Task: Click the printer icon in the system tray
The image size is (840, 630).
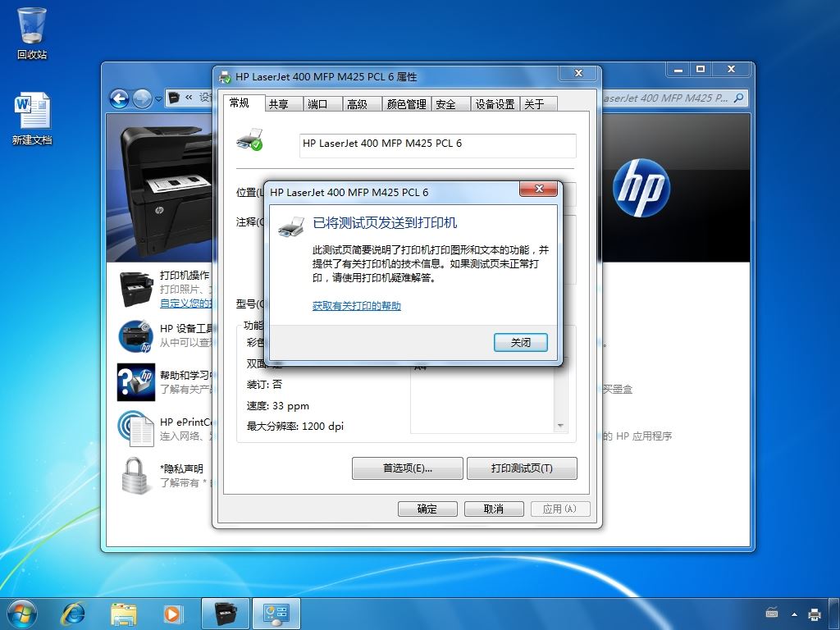Action: (x=815, y=614)
